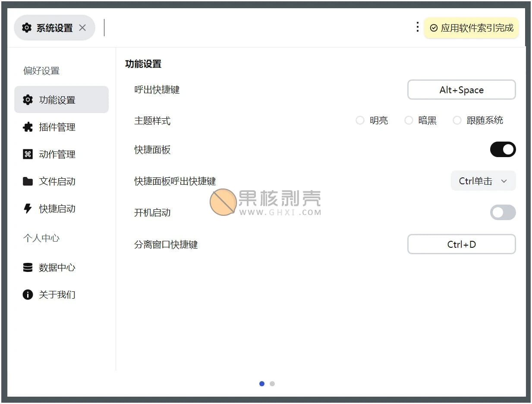The image size is (532, 404).
Task: Open 数据中心 database icon
Action: coord(28,267)
